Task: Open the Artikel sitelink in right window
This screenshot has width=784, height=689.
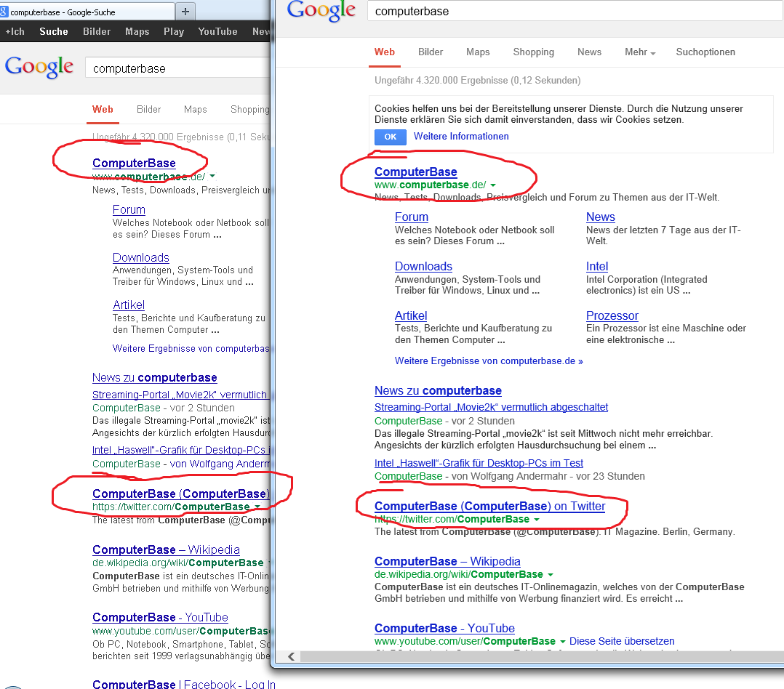Action: 411,315
